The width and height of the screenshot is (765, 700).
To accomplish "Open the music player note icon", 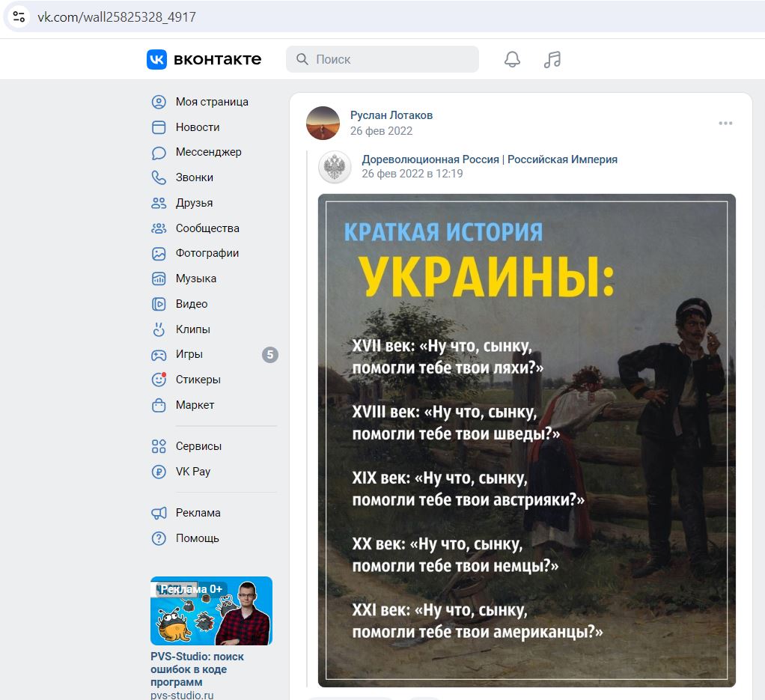I will (552, 59).
